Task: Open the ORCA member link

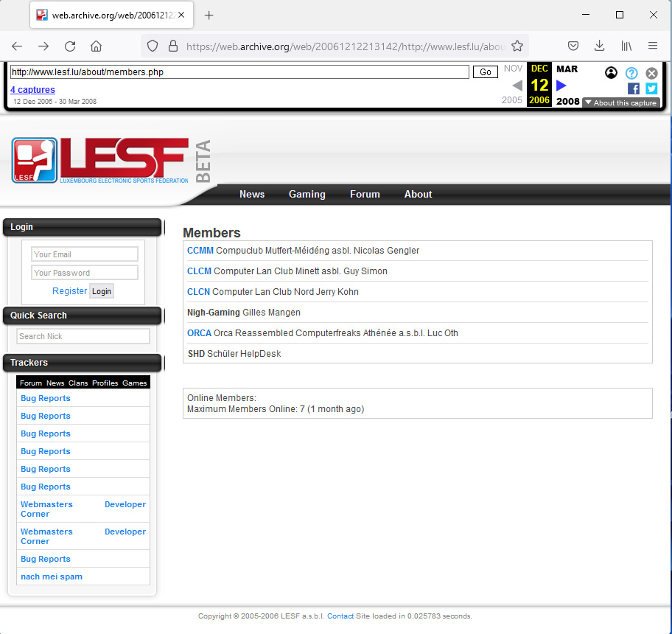Action: pyautogui.click(x=199, y=332)
